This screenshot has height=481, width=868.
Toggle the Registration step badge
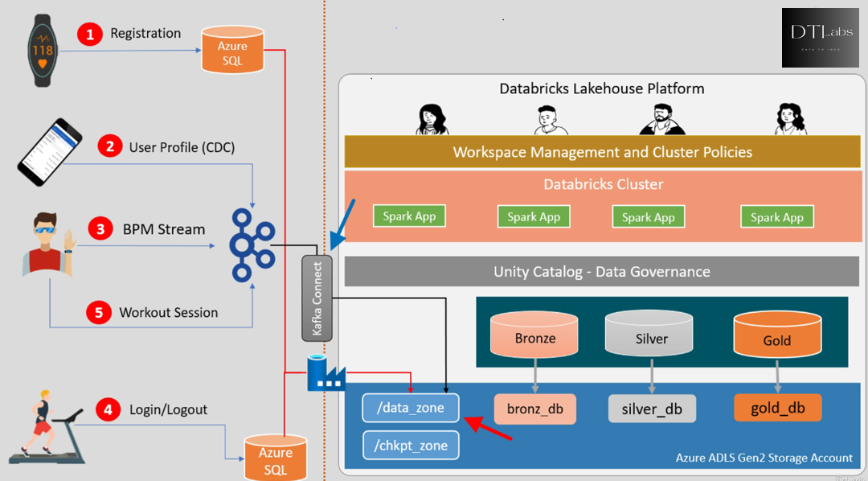coord(89,34)
